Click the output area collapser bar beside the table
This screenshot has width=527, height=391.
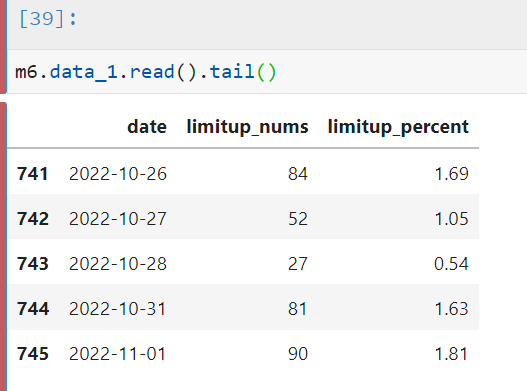pyautogui.click(x=3, y=247)
